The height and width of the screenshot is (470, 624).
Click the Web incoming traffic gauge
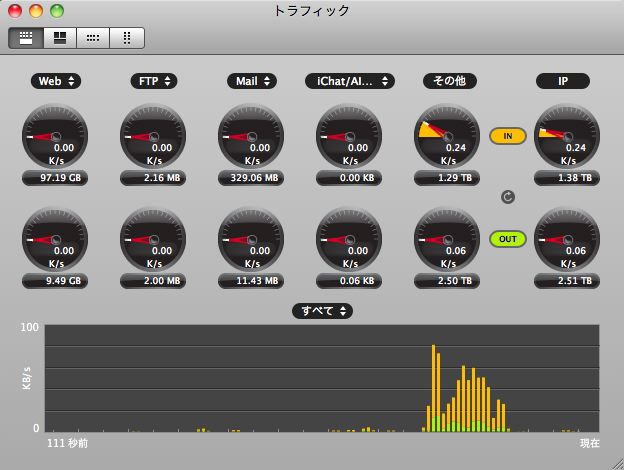(x=55, y=136)
